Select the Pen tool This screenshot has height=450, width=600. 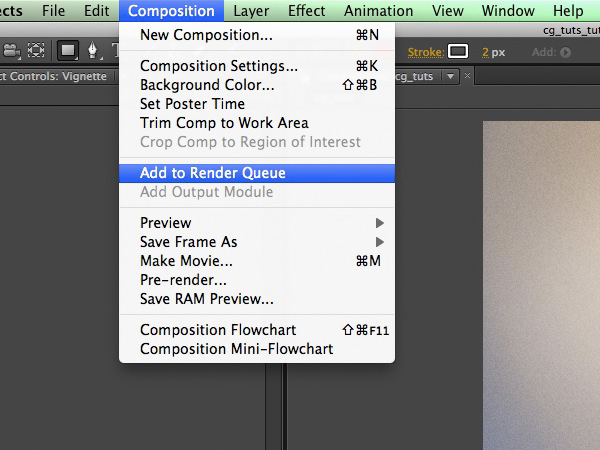click(93, 51)
